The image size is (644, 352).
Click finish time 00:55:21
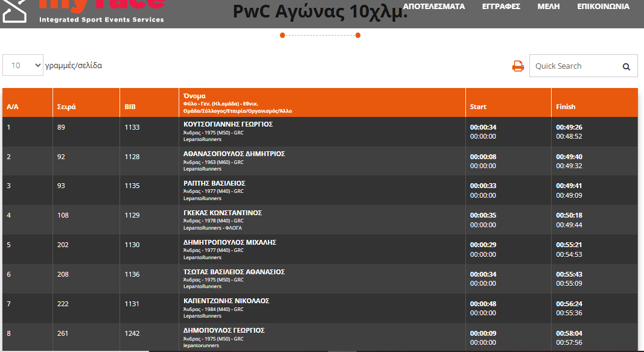click(569, 245)
